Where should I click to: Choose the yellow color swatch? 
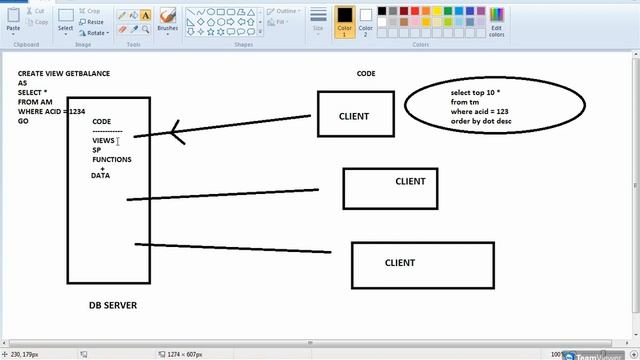pyautogui.click(x=437, y=11)
